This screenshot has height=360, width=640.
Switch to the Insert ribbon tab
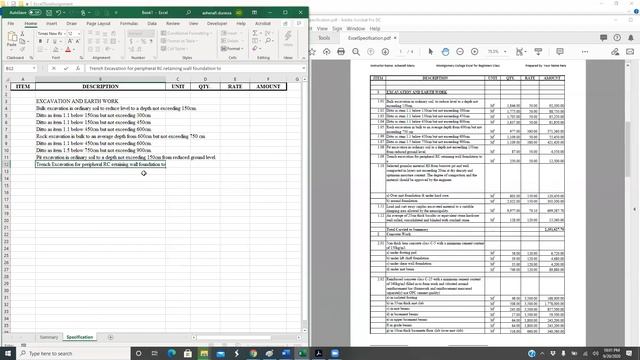51,24
